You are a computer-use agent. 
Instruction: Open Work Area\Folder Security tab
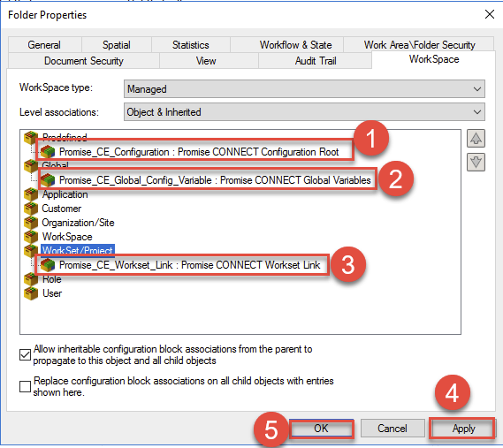419,45
